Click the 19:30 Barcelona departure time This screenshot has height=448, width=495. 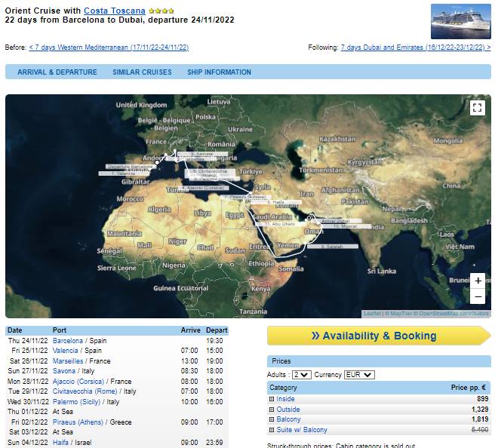coord(214,341)
